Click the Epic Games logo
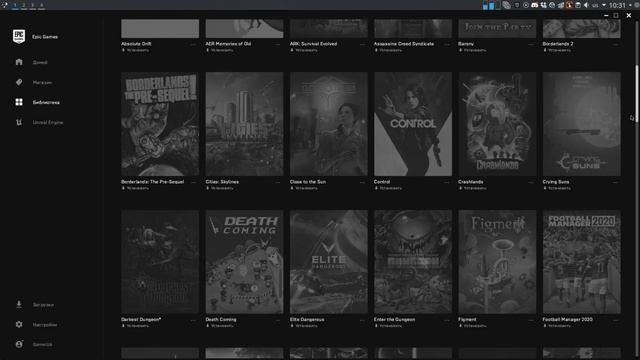This screenshot has height=360, width=640. 19,36
